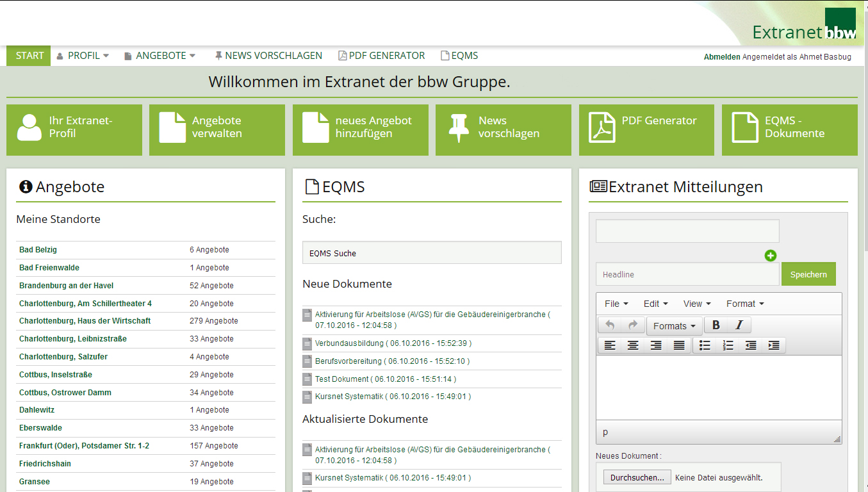Viewport: 868px width, 492px height.
Task: Click the editor resize handle corner icon
Action: tap(837, 439)
